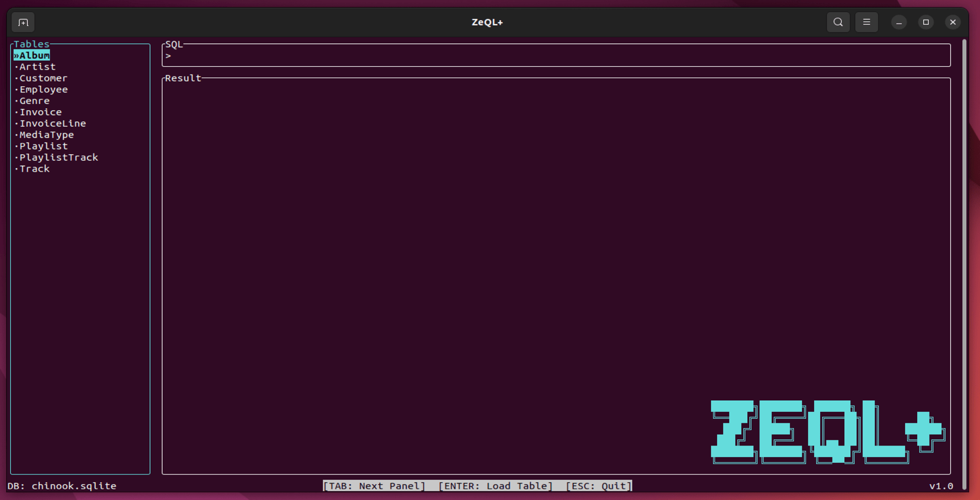The width and height of the screenshot is (980, 500).
Task: Click the ENTER: Load Table hint
Action: 496,486
